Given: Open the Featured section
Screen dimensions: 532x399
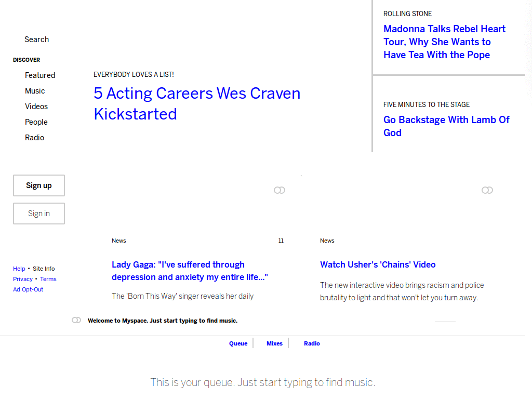Looking at the screenshot, I should point(40,75).
